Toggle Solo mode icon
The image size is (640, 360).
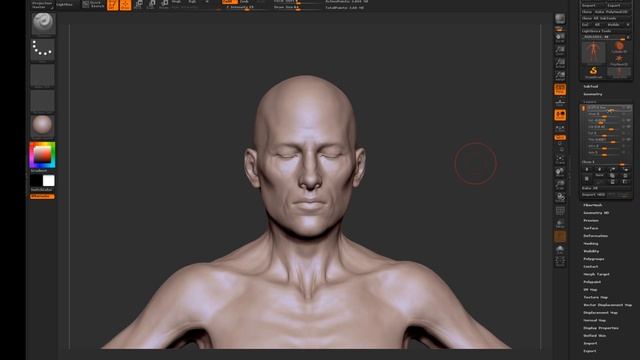click(560, 249)
